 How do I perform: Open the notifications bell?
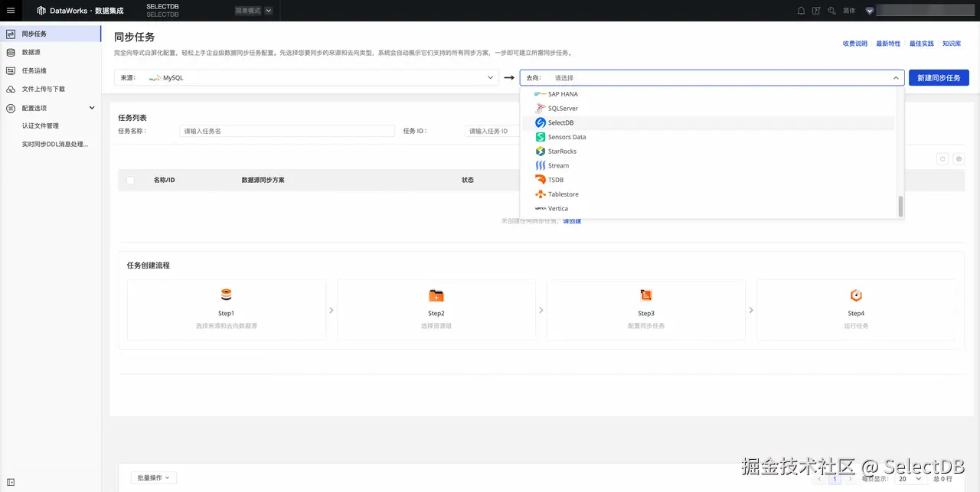[x=801, y=11]
